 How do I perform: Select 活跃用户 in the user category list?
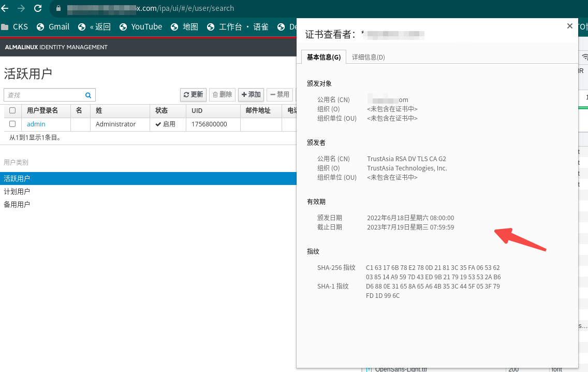(148, 179)
